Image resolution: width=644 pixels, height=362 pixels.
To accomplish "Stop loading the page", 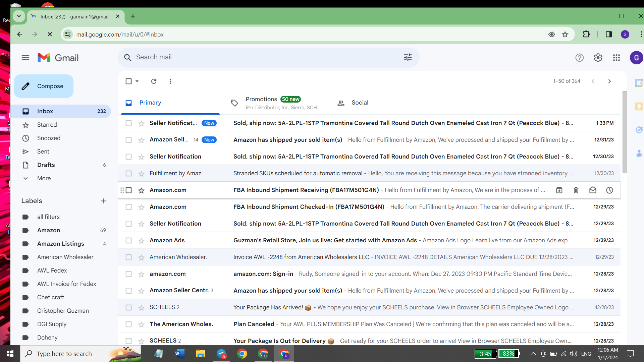I will tap(50, 34).
